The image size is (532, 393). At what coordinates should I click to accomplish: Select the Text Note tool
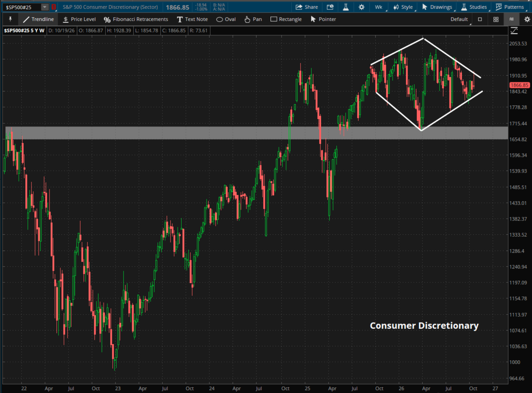[192, 19]
